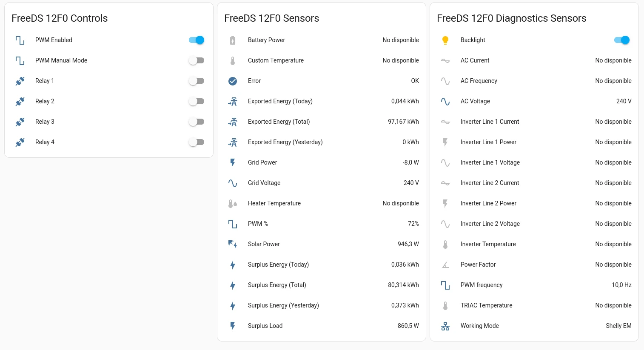Click the PWM Manual Mode icon
644x350 pixels.
20,60
